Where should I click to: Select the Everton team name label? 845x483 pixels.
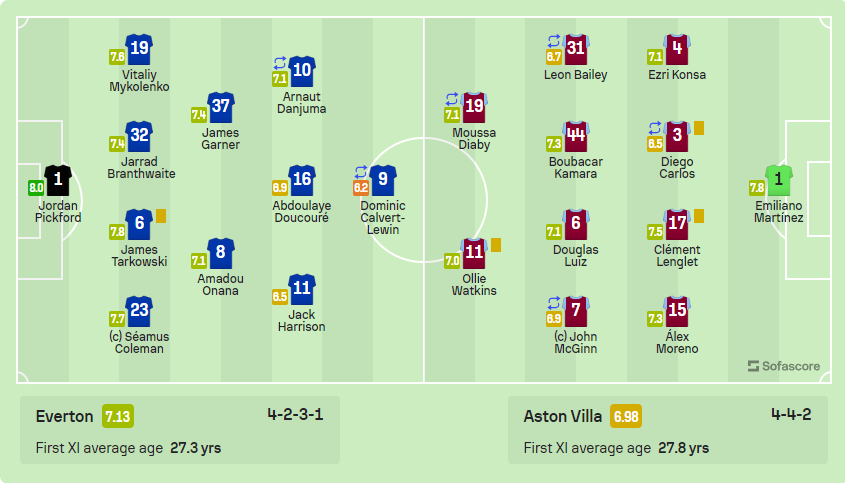tap(65, 416)
